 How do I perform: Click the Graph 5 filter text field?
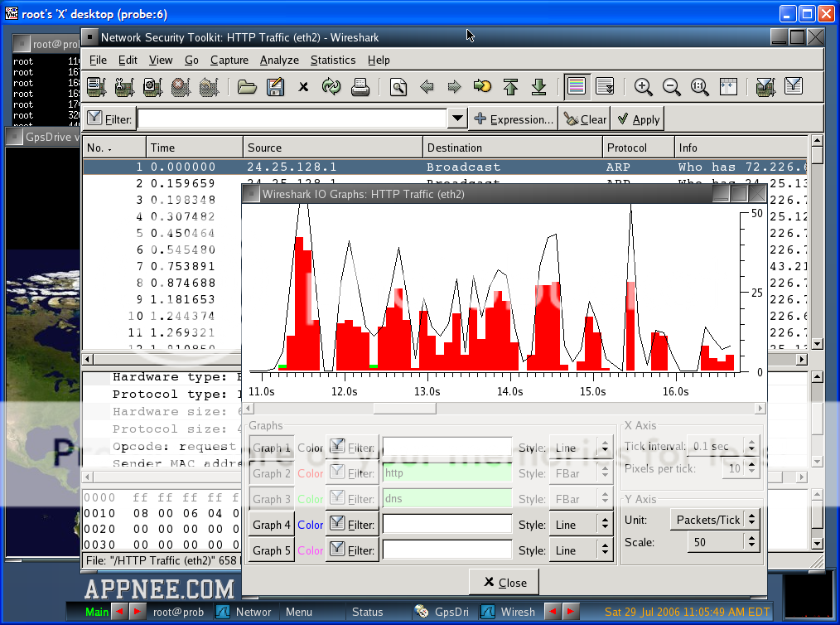pos(447,550)
